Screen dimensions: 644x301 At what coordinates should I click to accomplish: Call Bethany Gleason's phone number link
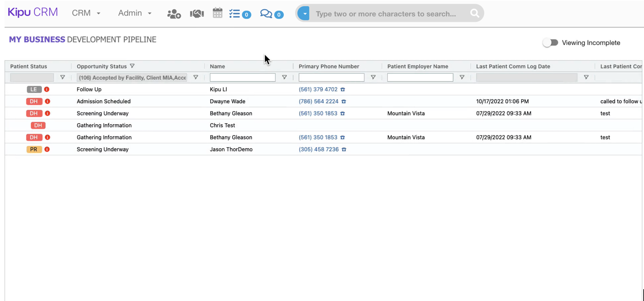[318, 113]
